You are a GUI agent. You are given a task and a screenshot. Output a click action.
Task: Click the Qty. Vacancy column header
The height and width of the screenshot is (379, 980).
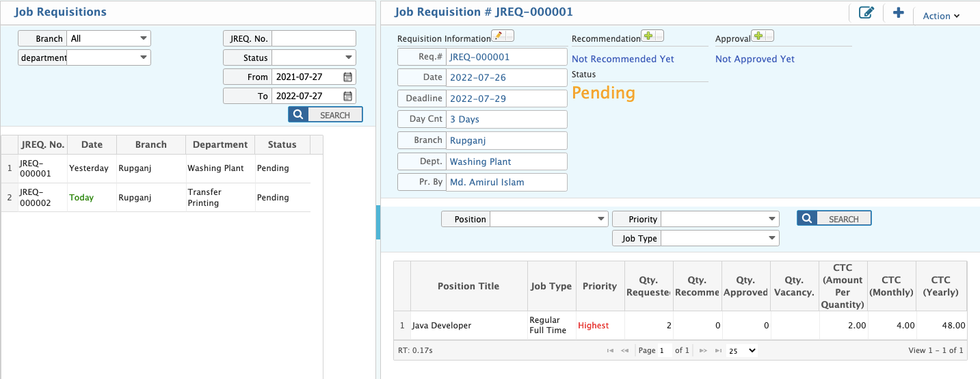click(x=794, y=286)
